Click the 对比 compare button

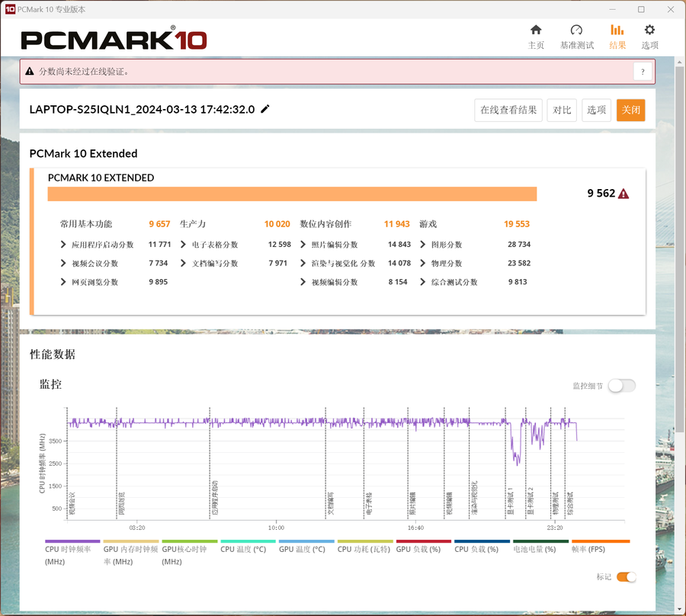coord(562,110)
